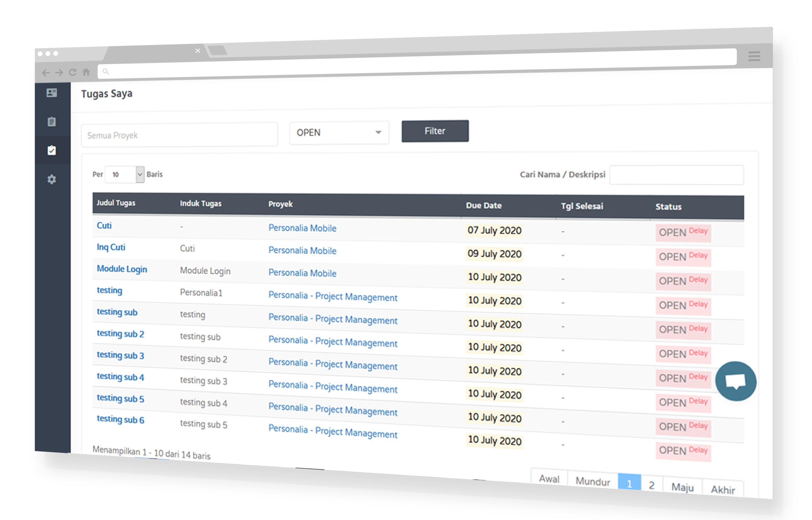
Task: Open the chat bubble floating button
Action: (x=736, y=381)
